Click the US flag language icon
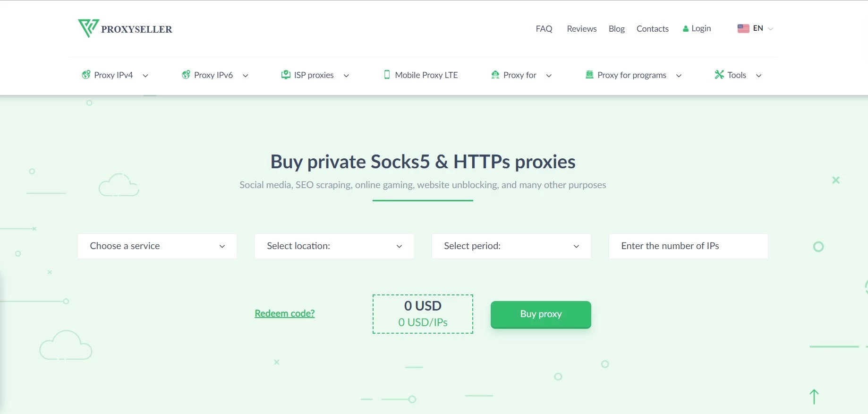 [743, 28]
